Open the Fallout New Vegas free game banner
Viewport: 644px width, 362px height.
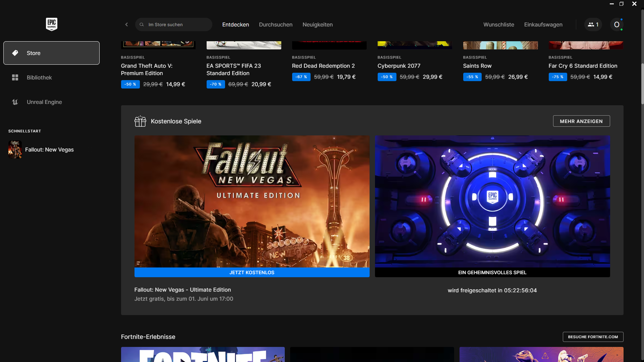[252, 201]
